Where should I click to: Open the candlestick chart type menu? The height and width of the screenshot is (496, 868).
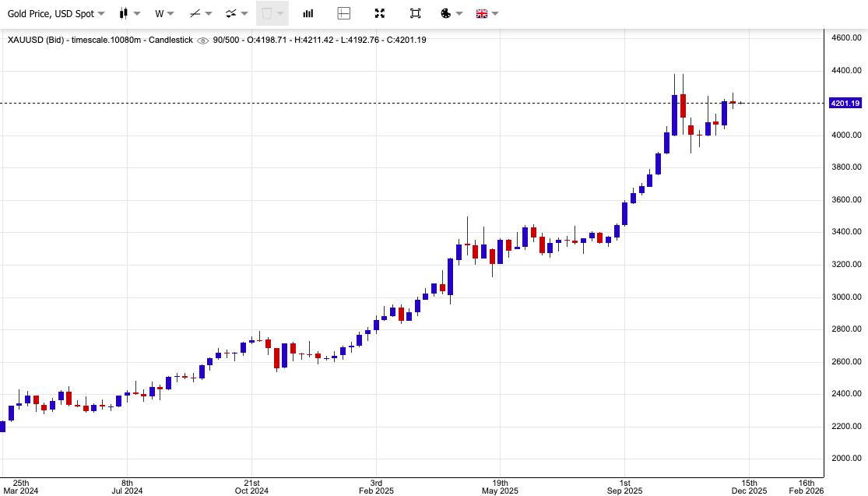pos(129,13)
